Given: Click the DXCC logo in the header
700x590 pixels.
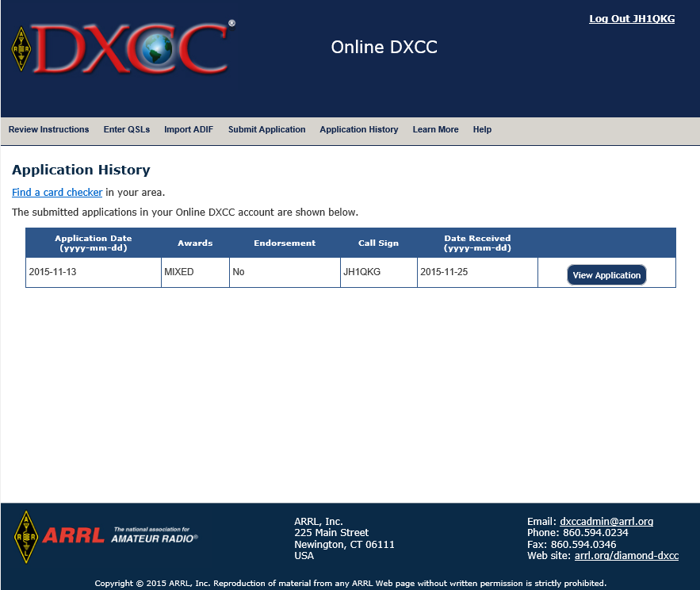Looking at the screenshot, I should pyautogui.click(x=119, y=48).
